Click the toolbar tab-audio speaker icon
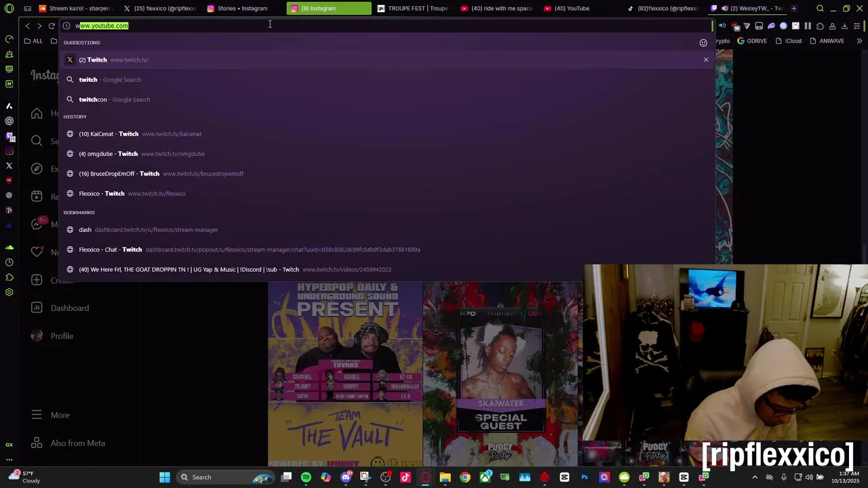 point(722,26)
